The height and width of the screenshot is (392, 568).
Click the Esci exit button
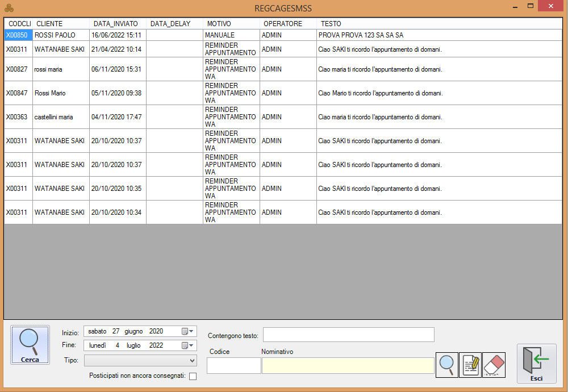[536, 363]
